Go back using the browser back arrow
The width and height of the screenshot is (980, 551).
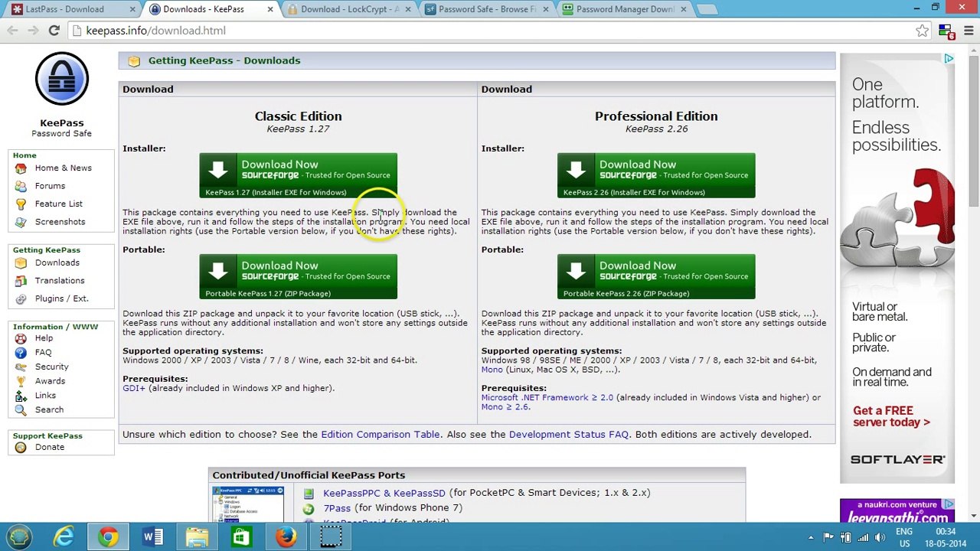tap(12, 31)
